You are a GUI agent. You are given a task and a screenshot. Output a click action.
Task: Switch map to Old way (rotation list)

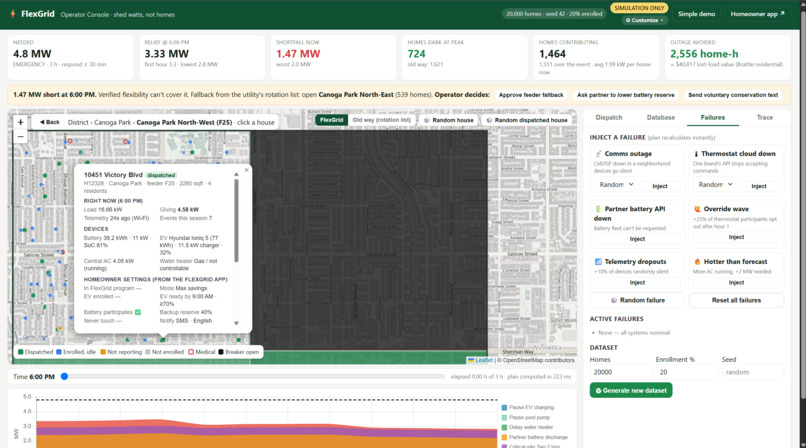(381, 120)
